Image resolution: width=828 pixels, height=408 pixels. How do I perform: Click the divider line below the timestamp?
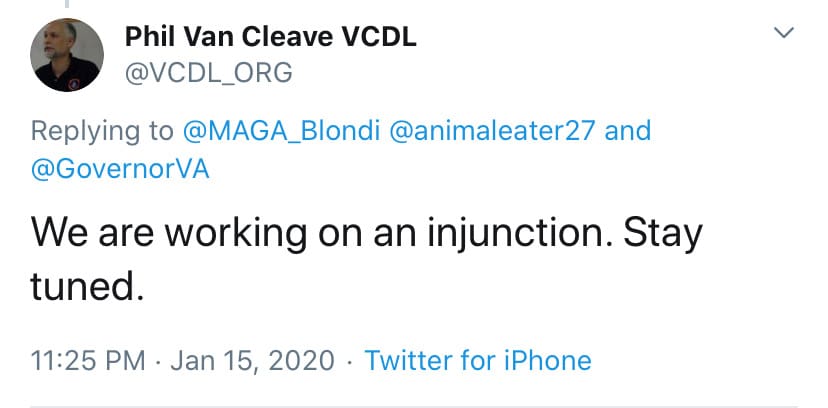pyautogui.click(x=414, y=406)
